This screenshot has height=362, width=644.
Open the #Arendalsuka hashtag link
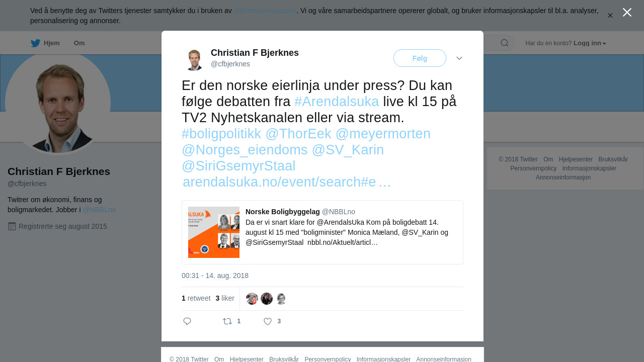tap(337, 102)
